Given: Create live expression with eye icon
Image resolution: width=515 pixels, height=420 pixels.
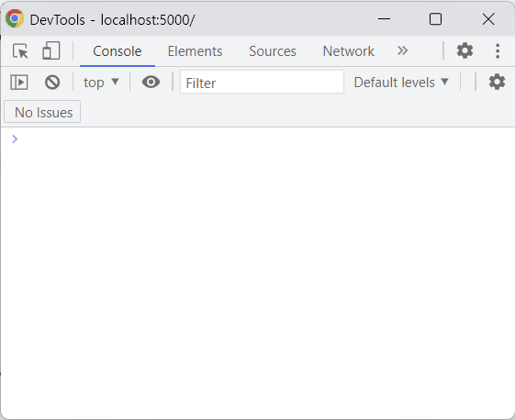Looking at the screenshot, I should 151,82.
